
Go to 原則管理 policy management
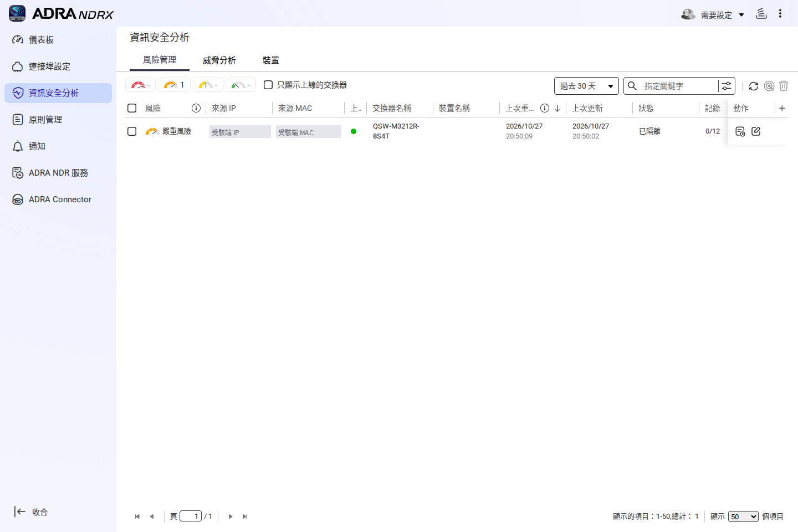click(x=58, y=120)
